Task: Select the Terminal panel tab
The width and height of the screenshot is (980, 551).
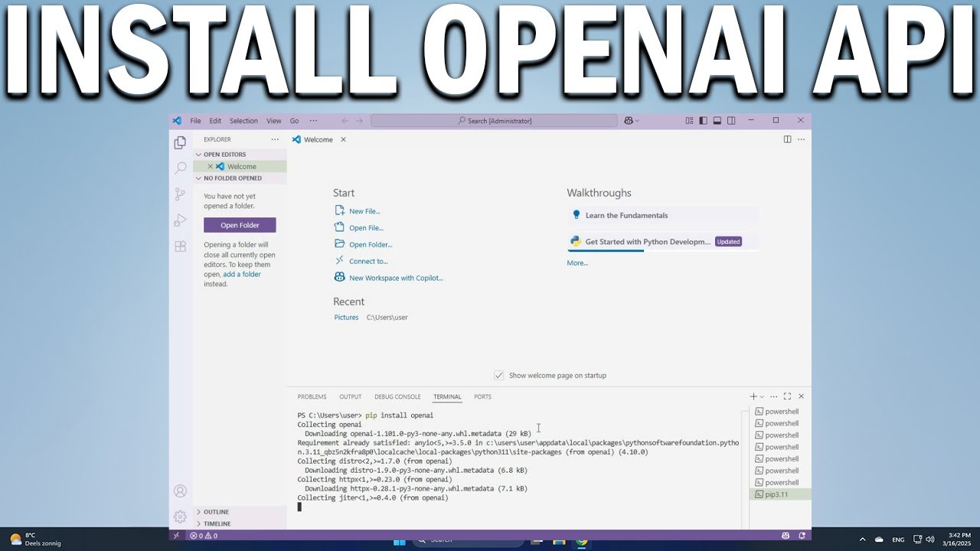Action: tap(447, 396)
